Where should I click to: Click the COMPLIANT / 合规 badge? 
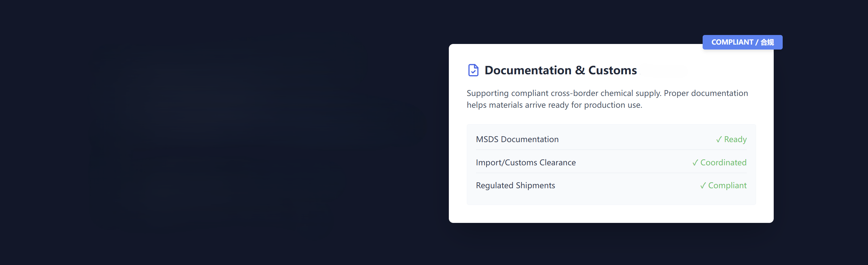click(742, 42)
